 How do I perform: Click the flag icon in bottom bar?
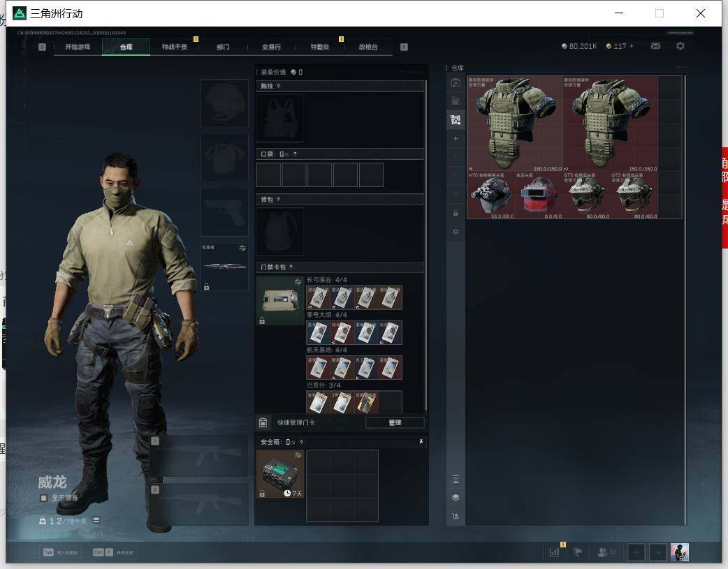click(578, 552)
